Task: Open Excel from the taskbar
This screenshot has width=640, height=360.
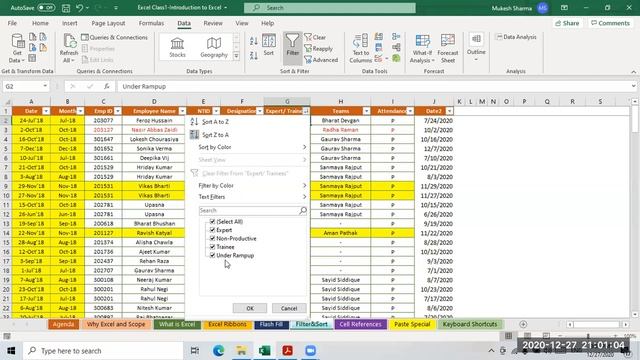Action: click(x=264, y=351)
